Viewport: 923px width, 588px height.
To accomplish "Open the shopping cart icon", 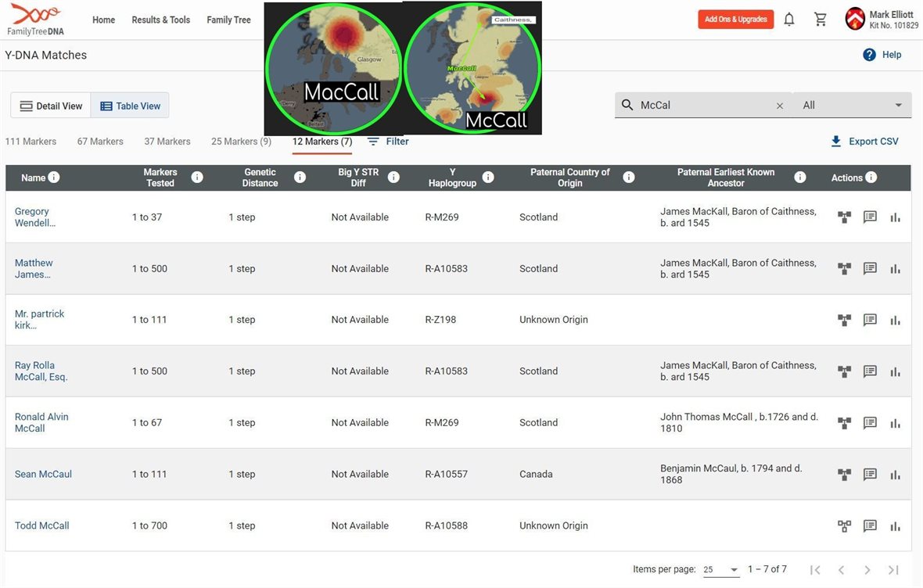I will coord(821,20).
